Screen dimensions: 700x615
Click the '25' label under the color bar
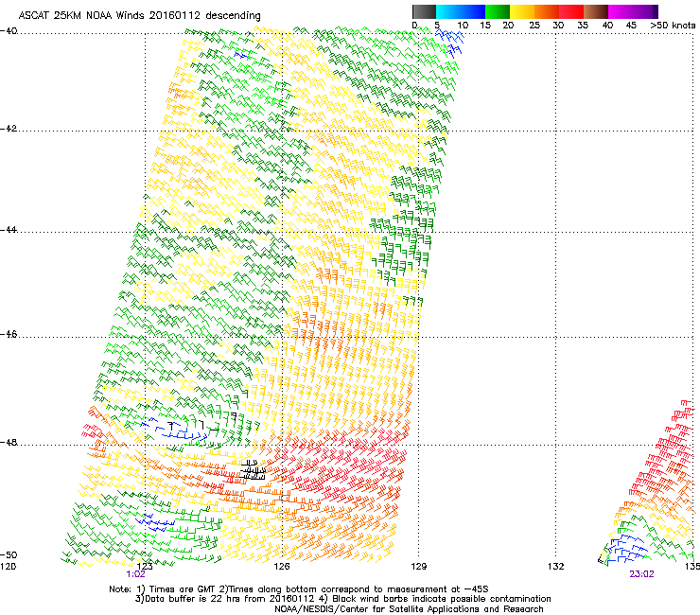pos(534,25)
